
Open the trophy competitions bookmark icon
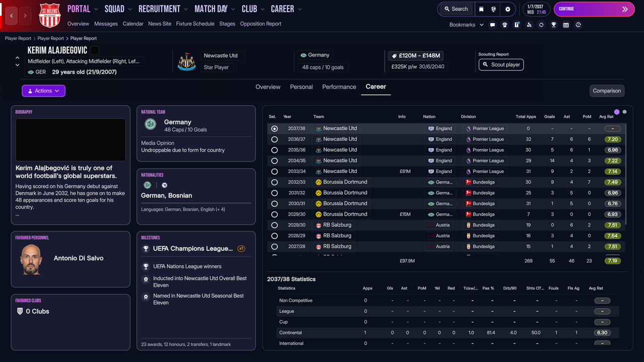553,25
